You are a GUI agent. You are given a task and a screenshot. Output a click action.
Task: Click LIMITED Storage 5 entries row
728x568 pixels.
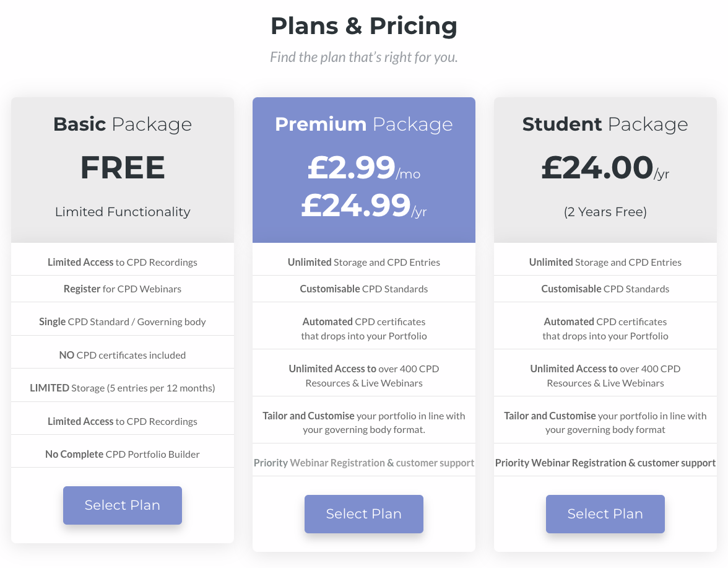tap(123, 388)
